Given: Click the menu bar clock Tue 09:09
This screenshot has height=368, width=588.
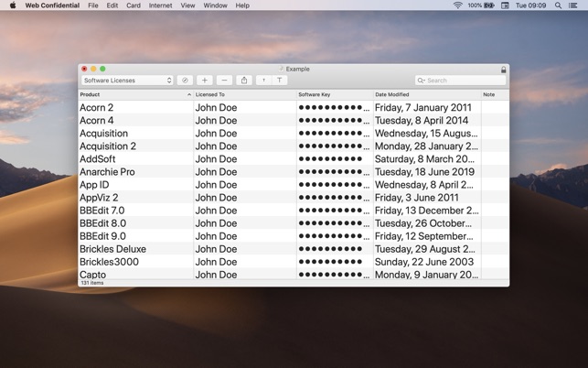Looking at the screenshot, I should (530, 5).
